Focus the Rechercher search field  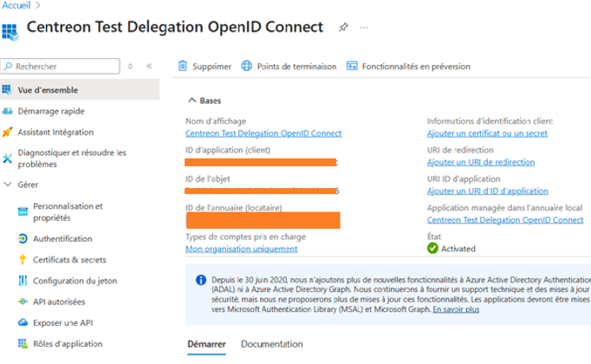pyautogui.click(x=61, y=67)
